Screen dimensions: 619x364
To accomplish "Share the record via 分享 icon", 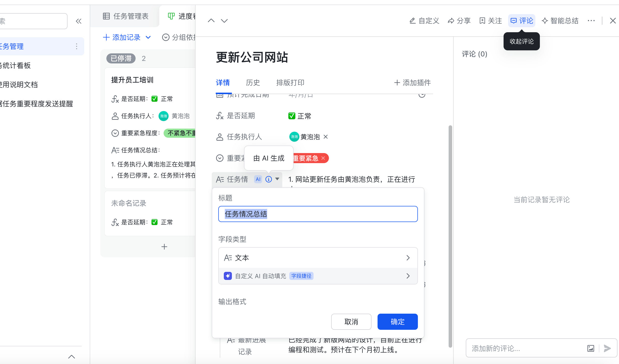I will [x=459, y=21].
